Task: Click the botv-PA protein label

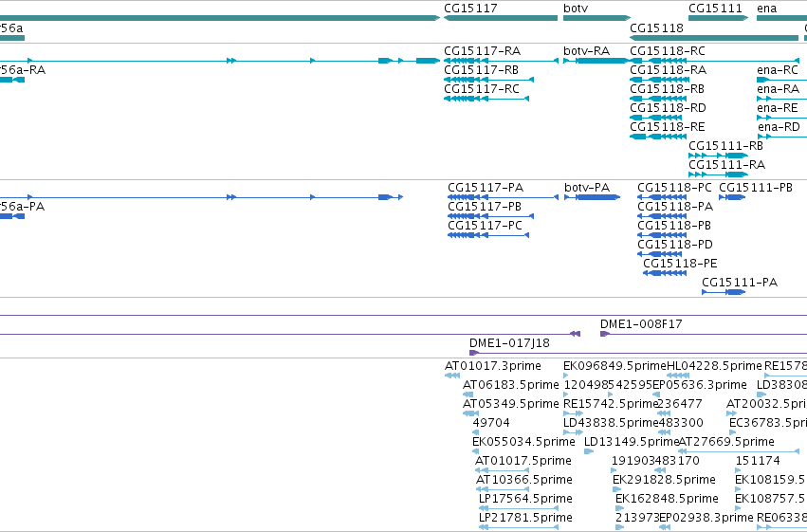Action: pos(587,188)
